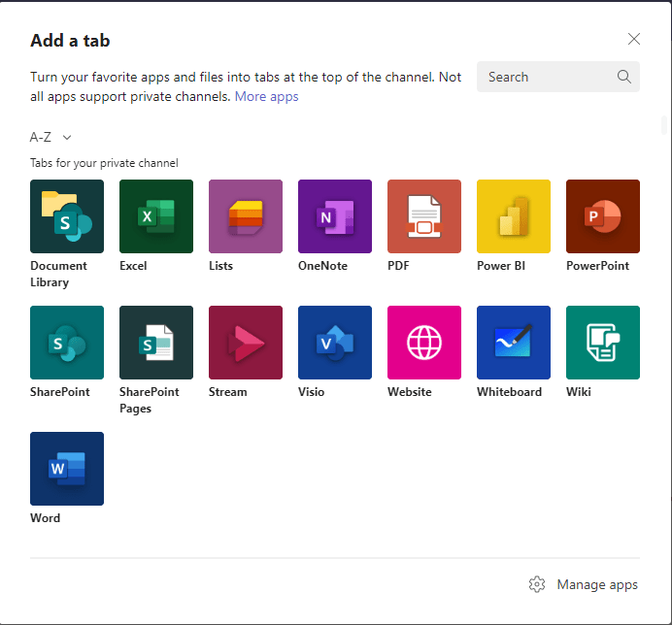Click the "PowerPoint" label text

[x=598, y=266]
